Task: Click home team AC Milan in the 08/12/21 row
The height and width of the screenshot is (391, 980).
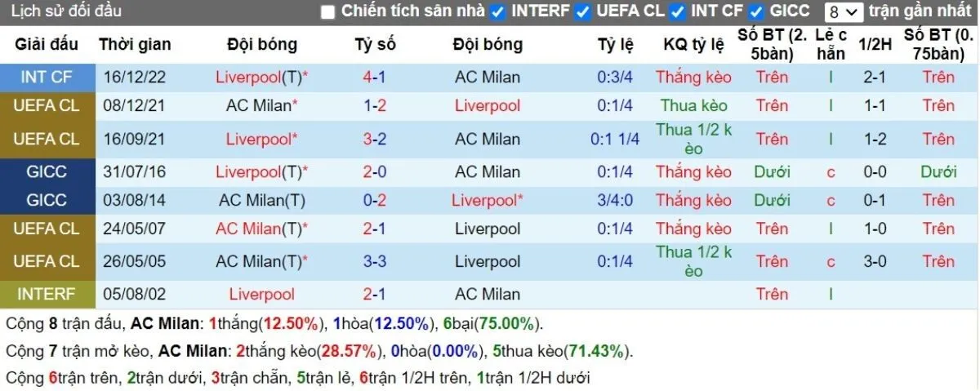Action: 259,105
